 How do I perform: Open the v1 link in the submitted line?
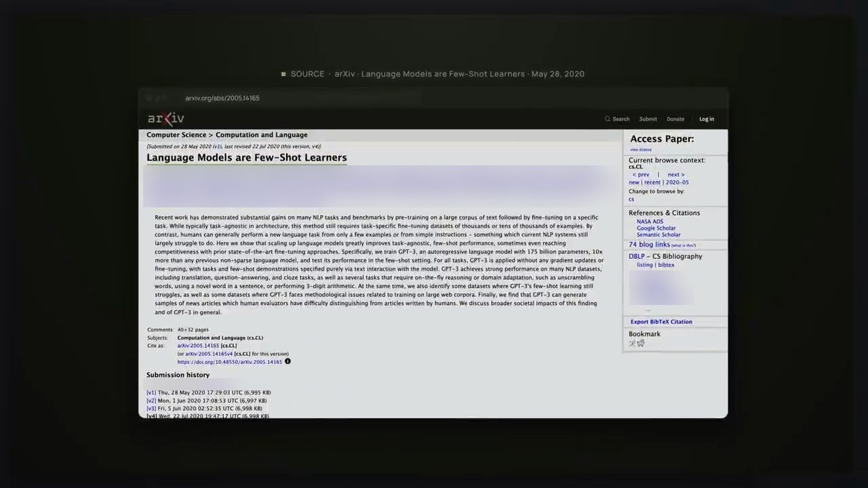coord(217,146)
